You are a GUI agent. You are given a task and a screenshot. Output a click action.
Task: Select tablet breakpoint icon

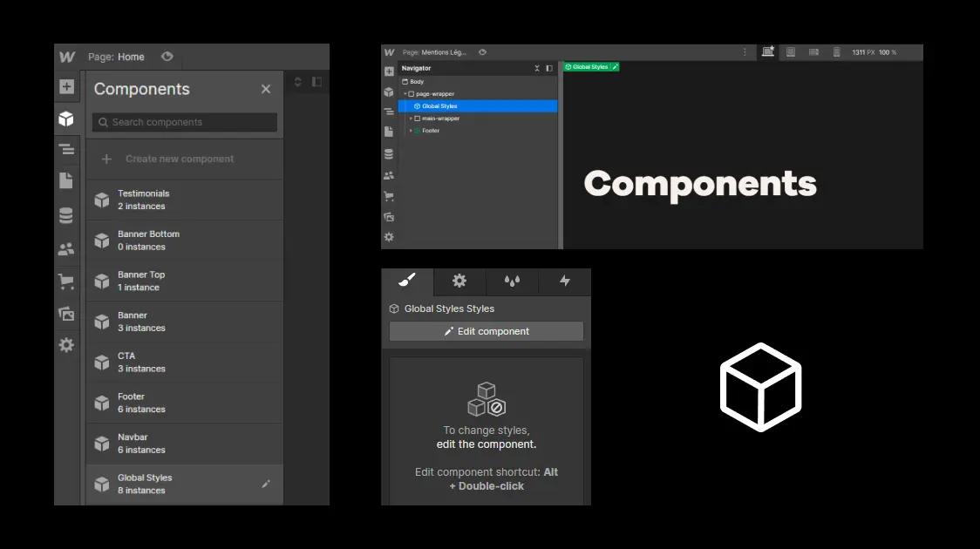coord(791,52)
